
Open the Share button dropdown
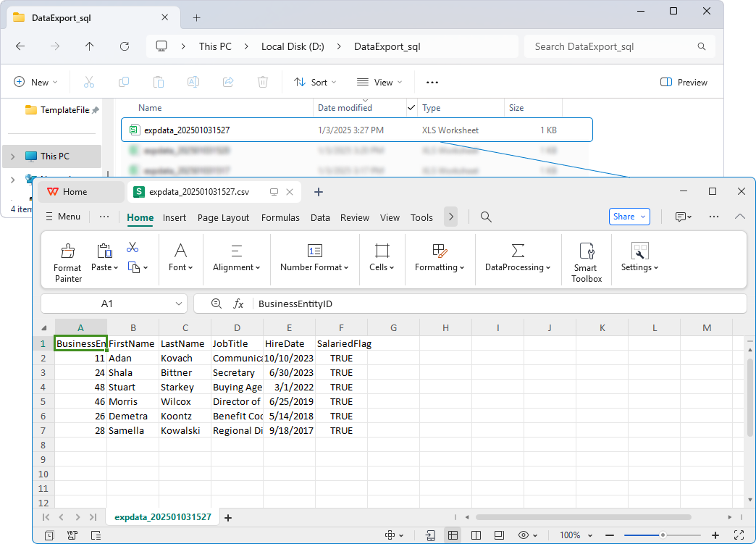coord(643,217)
